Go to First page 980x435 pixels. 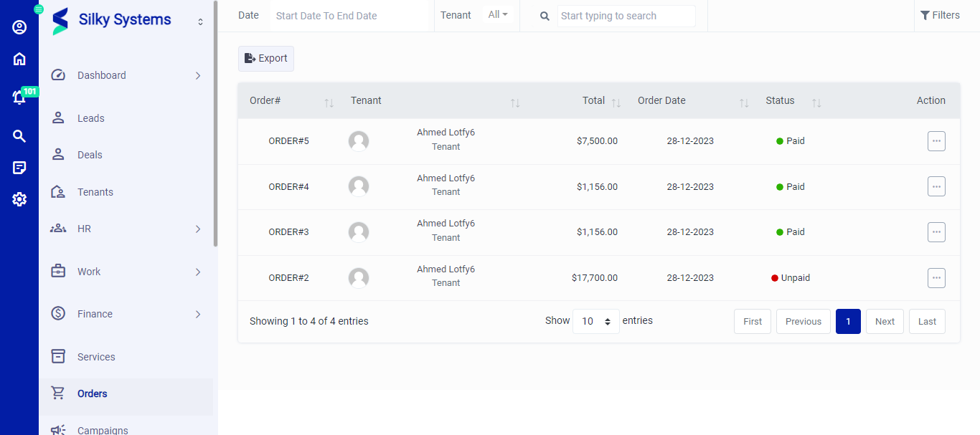tap(753, 321)
